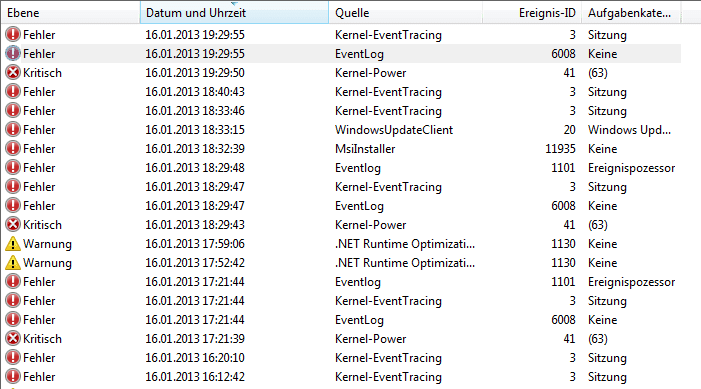Image resolution: width=701 pixels, height=389 pixels.
Task: Click the error icon for Kernel-EventTracing at 18:29:47
Action: tap(13, 186)
